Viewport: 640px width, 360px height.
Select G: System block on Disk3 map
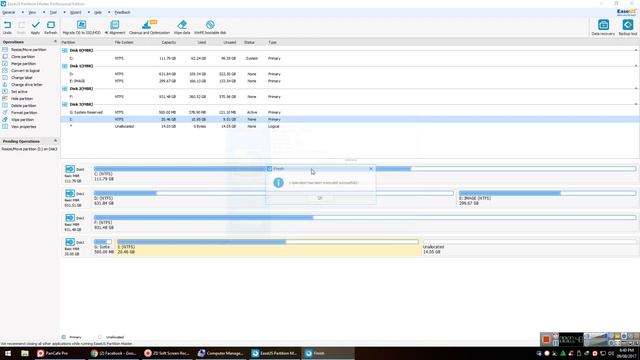(x=103, y=247)
